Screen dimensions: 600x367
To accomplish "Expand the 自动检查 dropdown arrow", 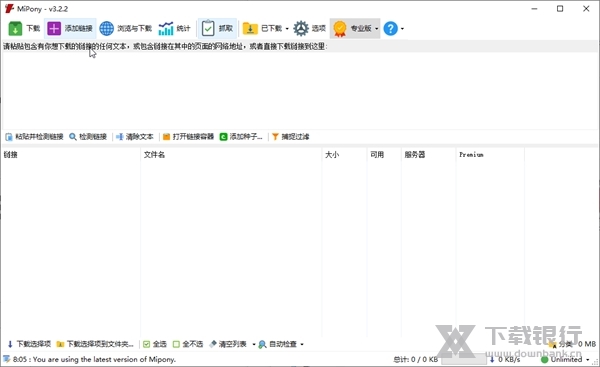I will pyautogui.click(x=302, y=344).
